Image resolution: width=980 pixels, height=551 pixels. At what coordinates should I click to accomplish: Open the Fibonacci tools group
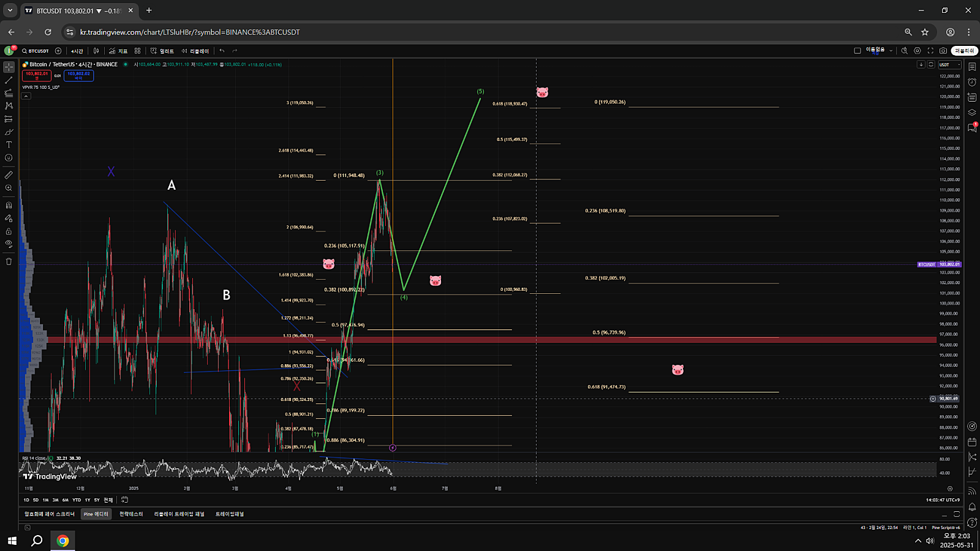(x=9, y=93)
